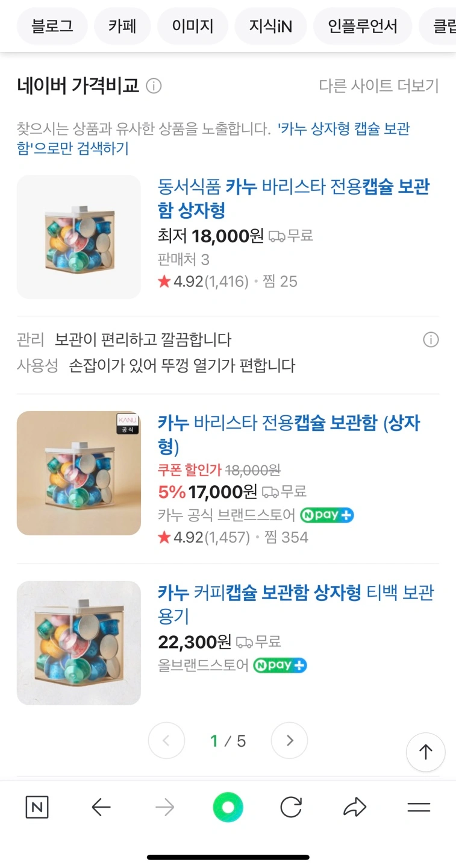Open 카누 커피캡슐 보관함 상자형 티백 listing

click(x=296, y=604)
